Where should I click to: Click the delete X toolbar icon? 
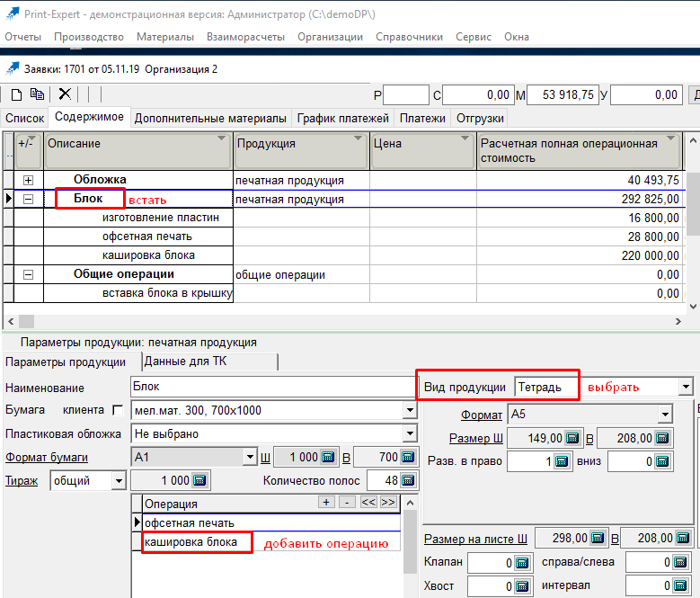click(65, 94)
